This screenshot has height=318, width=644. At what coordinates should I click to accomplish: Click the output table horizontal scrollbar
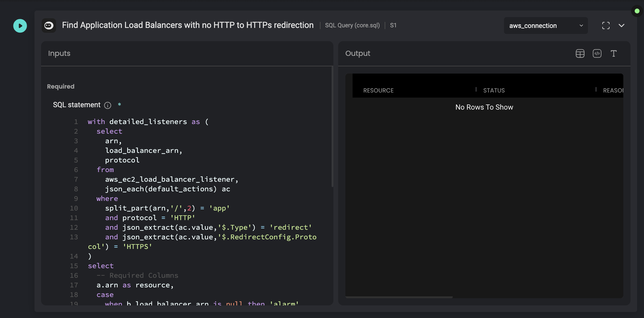(x=399, y=297)
